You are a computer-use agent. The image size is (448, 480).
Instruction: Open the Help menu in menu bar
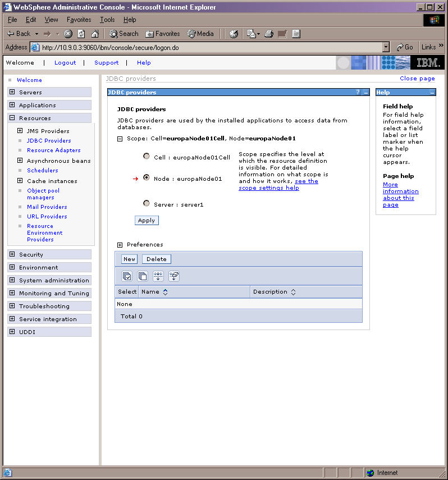[x=130, y=20]
